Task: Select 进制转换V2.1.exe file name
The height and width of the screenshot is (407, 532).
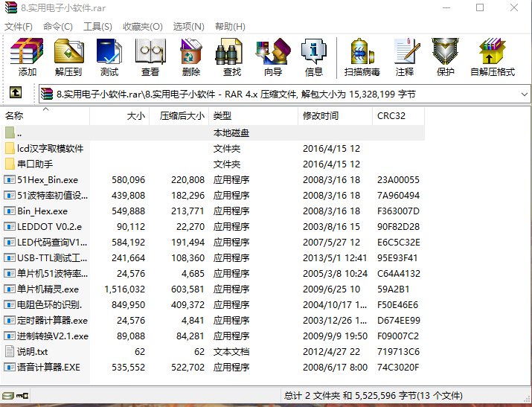Action: click(x=53, y=336)
